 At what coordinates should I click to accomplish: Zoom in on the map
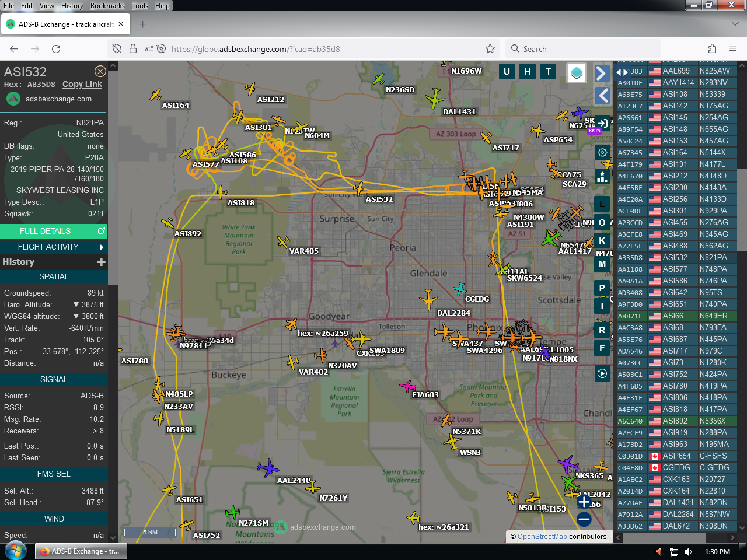click(x=584, y=501)
